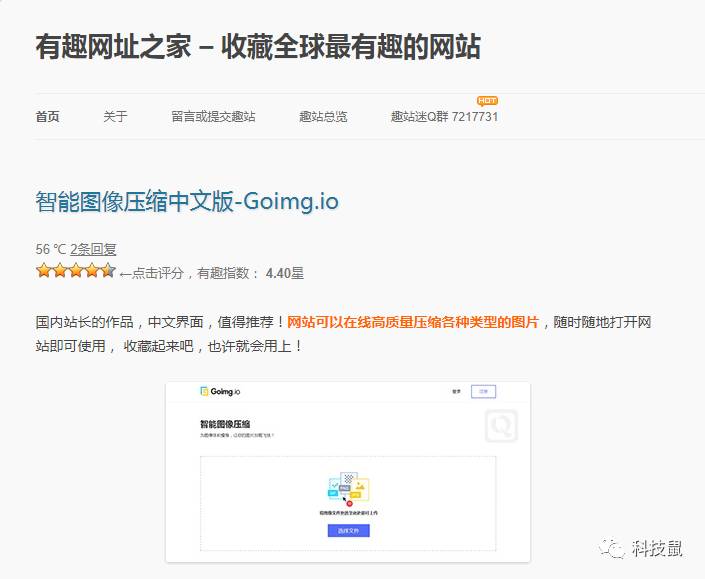This screenshot has height=579, width=705.
Task: Click the file types illustration icon
Action: click(348, 488)
